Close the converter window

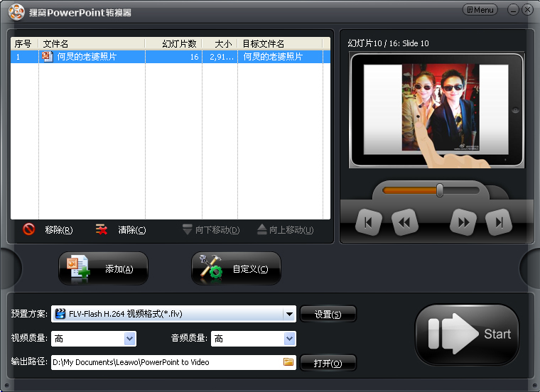(x=527, y=10)
